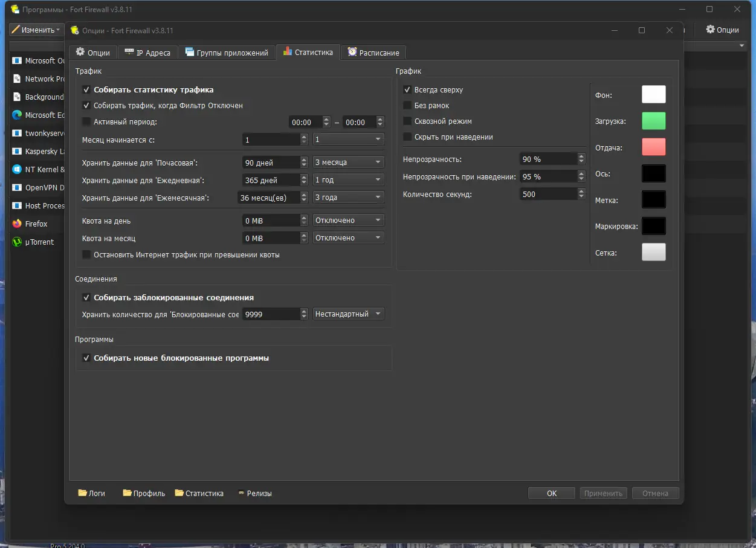This screenshot has width=756, height=548.
Task: Click the Background row file icon
Action: [17, 97]
